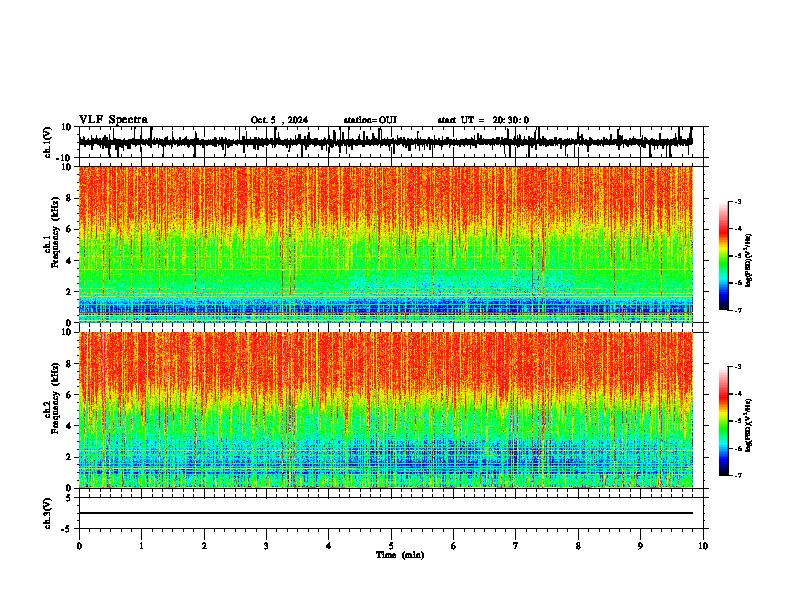The width and height of the screenshot is (792, 612).
Task: Click the time axis tick label 7
Action: [x=516, y=546]
